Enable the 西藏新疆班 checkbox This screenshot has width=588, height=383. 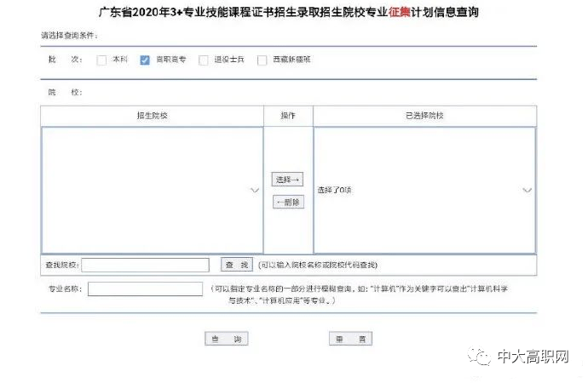[x=262, y=60]
